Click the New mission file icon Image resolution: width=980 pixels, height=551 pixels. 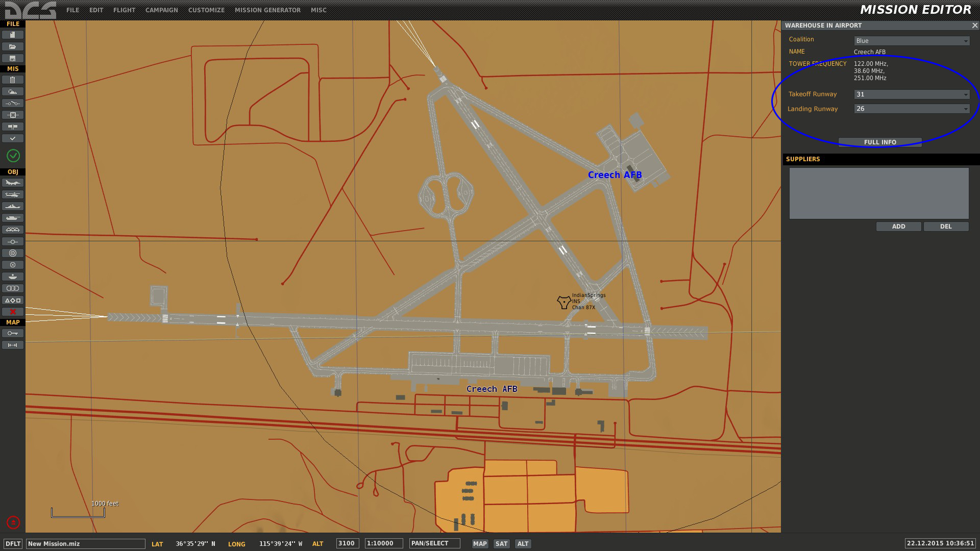(x=13, y=35)
